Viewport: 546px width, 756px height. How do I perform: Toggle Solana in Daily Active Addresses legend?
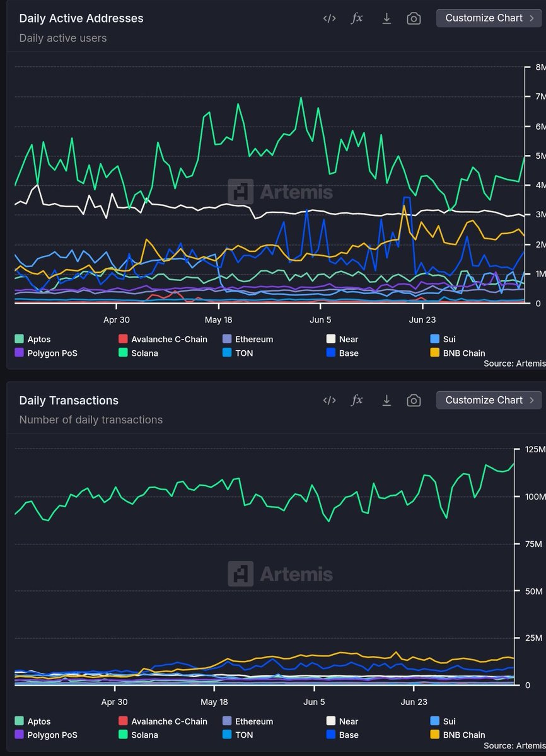pos(138,353)
